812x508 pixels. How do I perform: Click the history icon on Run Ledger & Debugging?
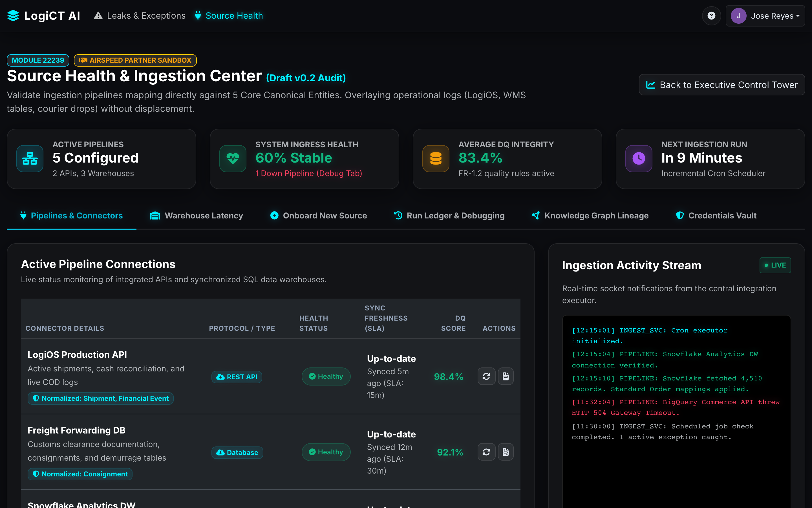(398, 215)
